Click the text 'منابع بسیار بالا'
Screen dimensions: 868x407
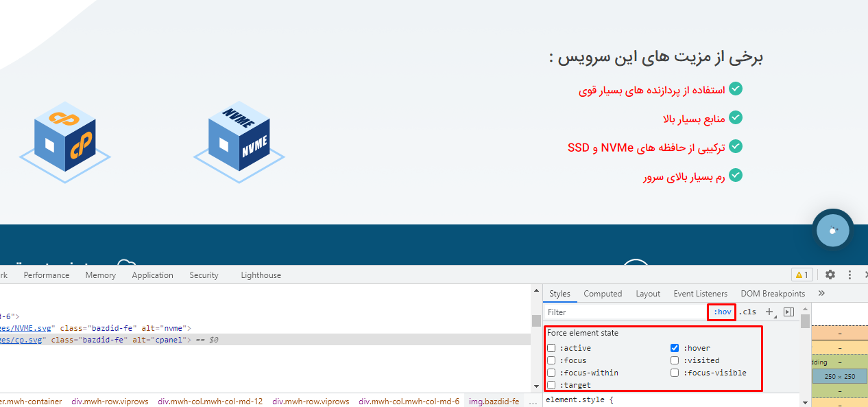coord(694,119)
